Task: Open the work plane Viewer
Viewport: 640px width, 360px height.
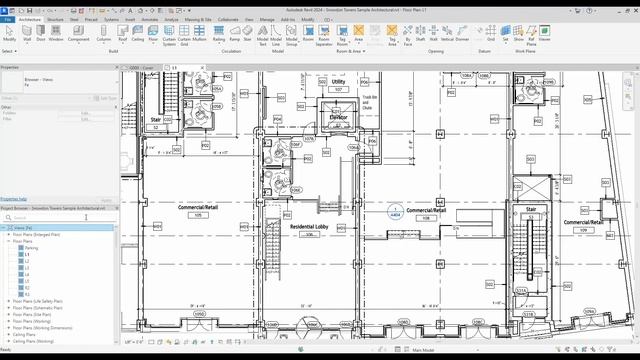Action: pos(544,33)
